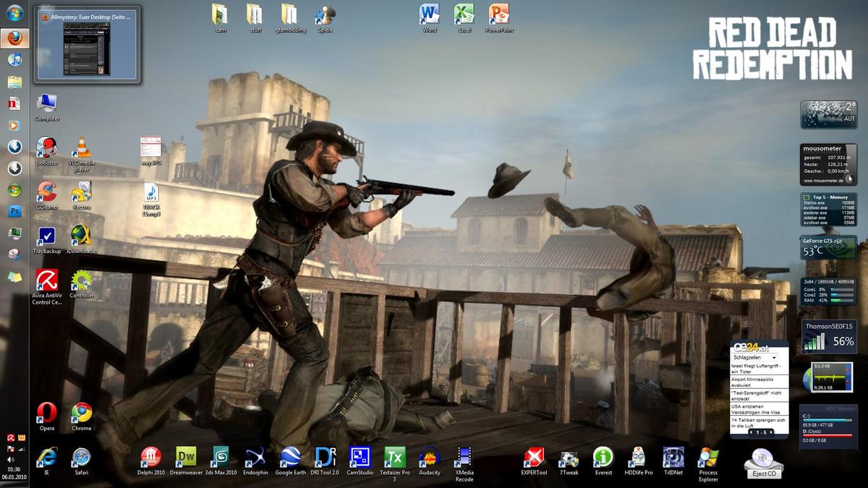Select the Textaizer Pro 3 shortcut

tap(394, 464)
